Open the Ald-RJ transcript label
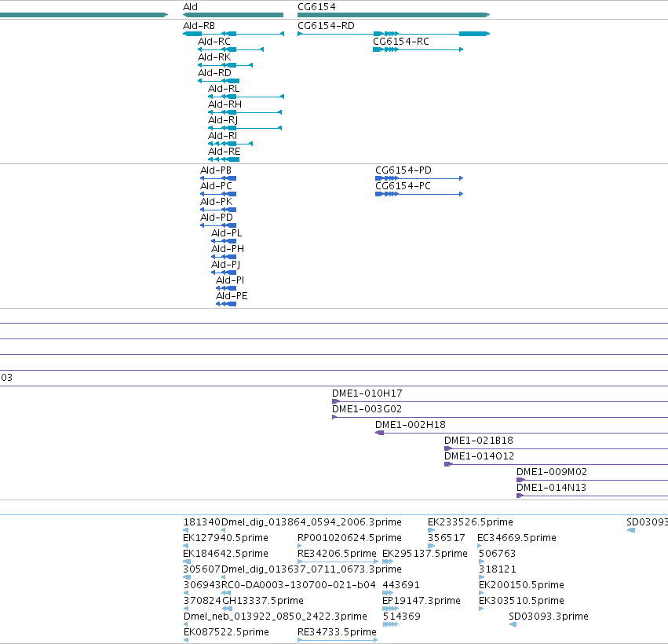 (x=223, y=120)
